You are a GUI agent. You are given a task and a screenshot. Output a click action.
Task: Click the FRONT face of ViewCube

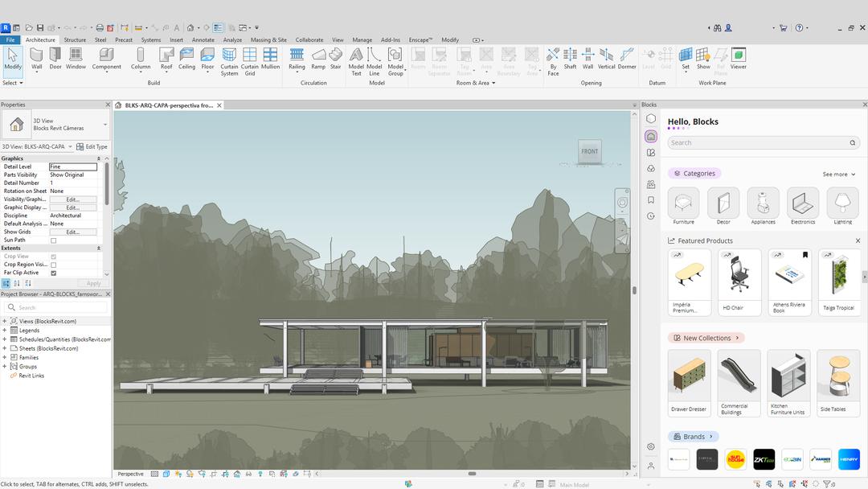point(590,151)
